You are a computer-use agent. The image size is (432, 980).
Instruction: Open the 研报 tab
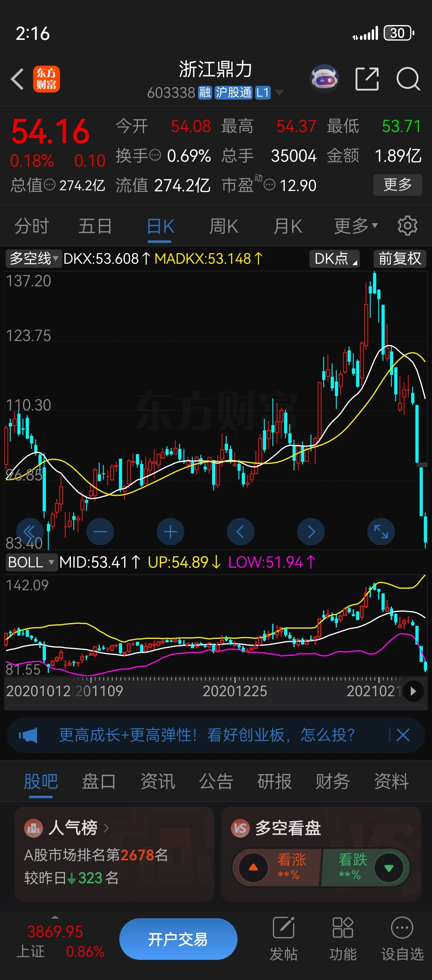pos(274,781)
